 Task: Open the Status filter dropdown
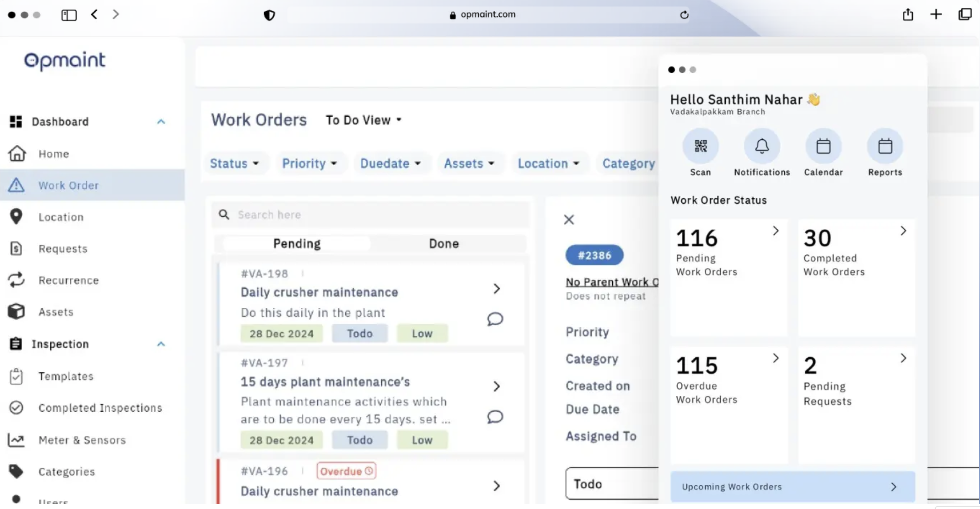click(234, 163)
